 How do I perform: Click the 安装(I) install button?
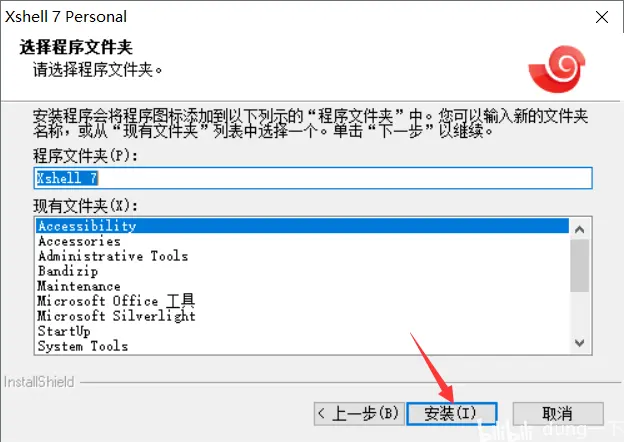(452, 414)
